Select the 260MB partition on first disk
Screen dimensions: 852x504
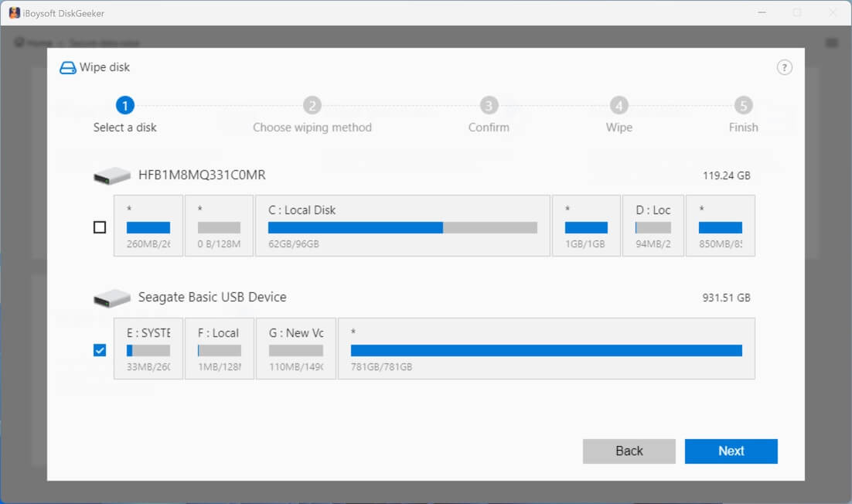click(148, 226)
